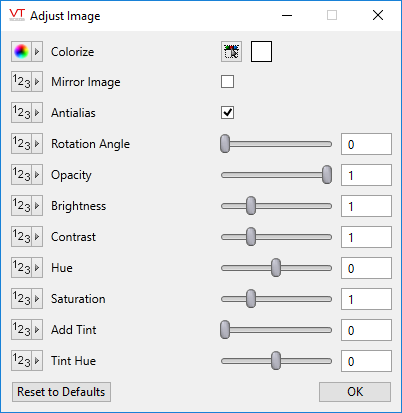This screenshot has height=413, width=402.
Task: Click the Colorize color-picker selection icon
Action: 231,52
